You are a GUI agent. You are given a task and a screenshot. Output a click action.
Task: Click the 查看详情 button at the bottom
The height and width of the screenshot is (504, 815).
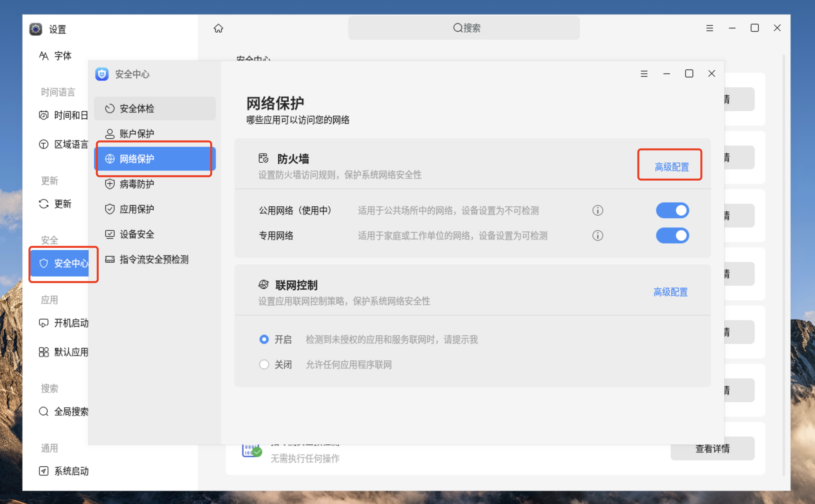[x=713, y=449]
